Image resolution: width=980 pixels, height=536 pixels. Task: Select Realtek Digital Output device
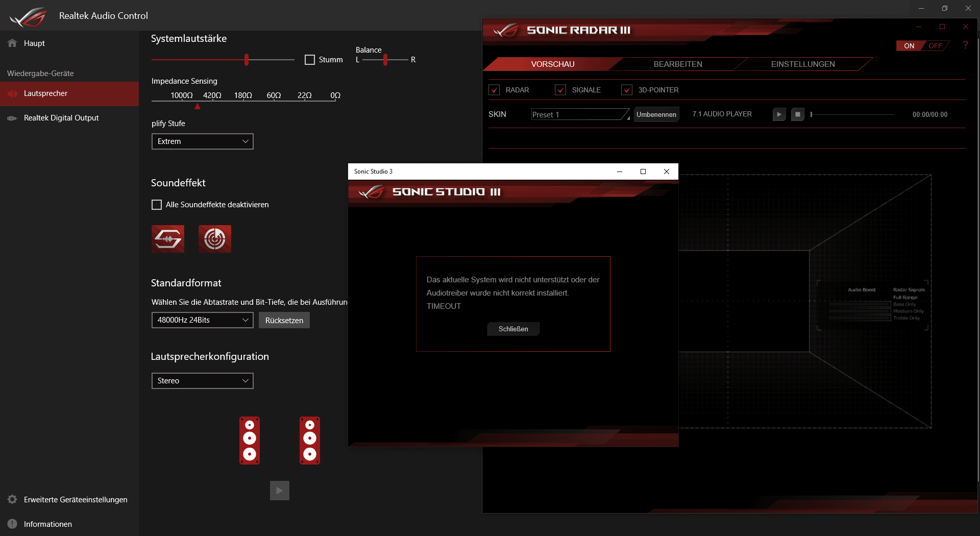pos(69,118)
